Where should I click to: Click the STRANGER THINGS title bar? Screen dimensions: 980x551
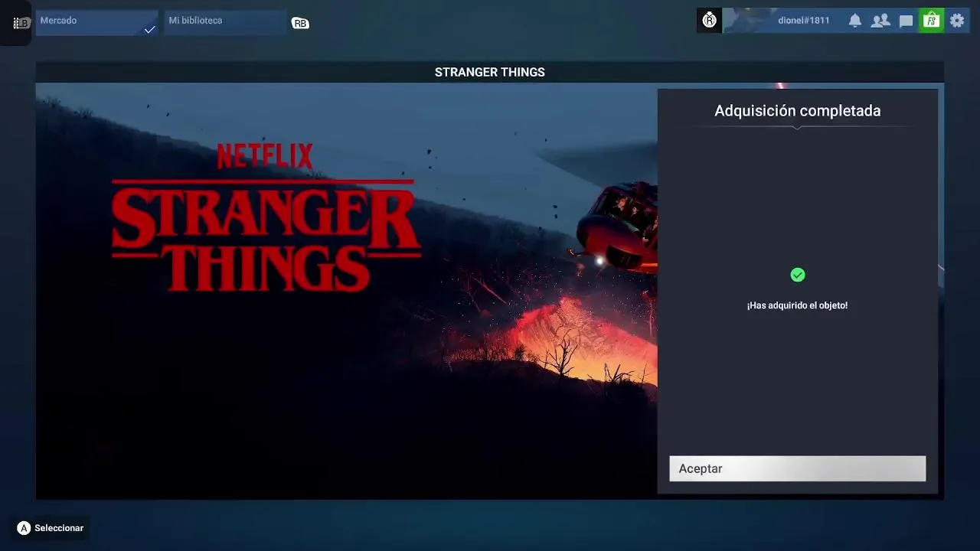[489, 72]
